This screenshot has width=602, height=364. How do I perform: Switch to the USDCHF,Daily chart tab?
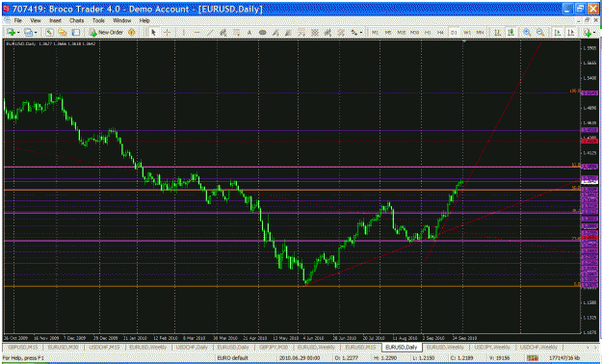(x=192, y=347)
